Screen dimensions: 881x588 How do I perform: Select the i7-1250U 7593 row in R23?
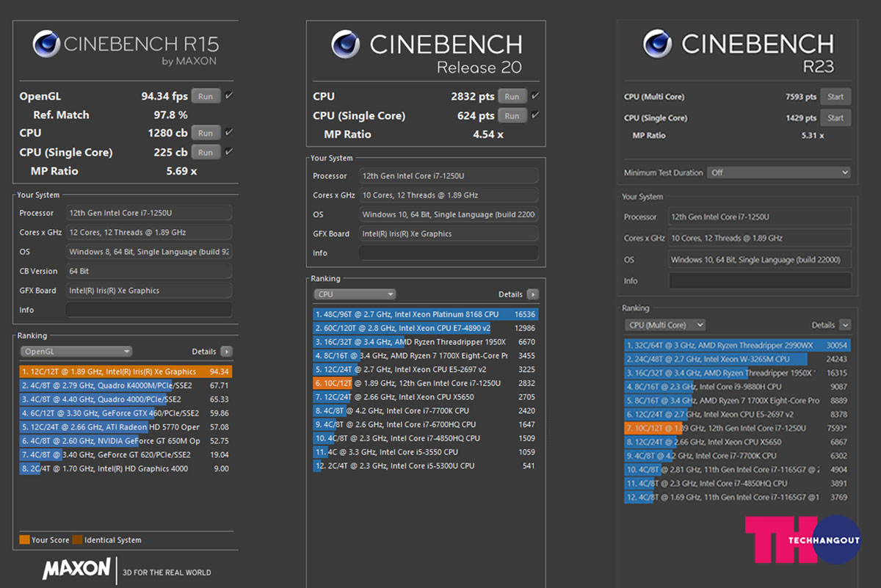[738, 428]
